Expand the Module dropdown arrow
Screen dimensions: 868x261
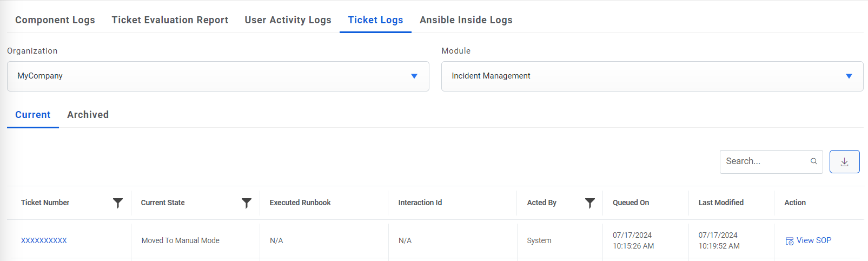(849, 76)
